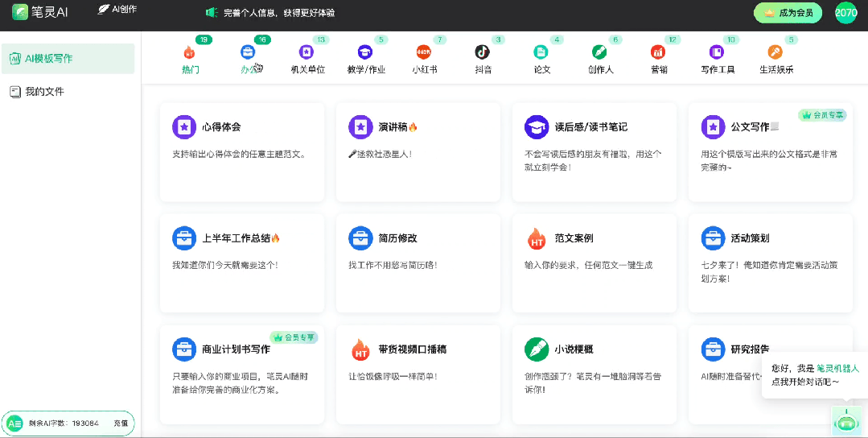868x438 pixels.
Task: Open the 读后感/读书笔记 card title
Action: pos(590,126)
